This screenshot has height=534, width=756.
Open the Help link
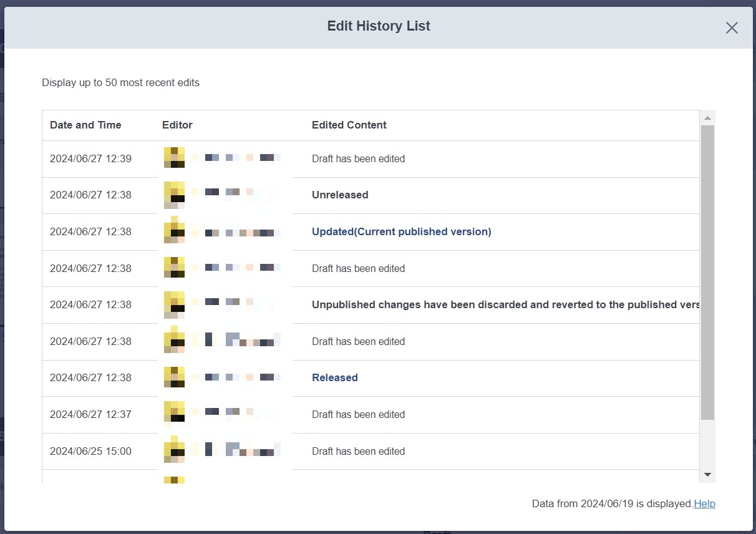tap(704, 503)
